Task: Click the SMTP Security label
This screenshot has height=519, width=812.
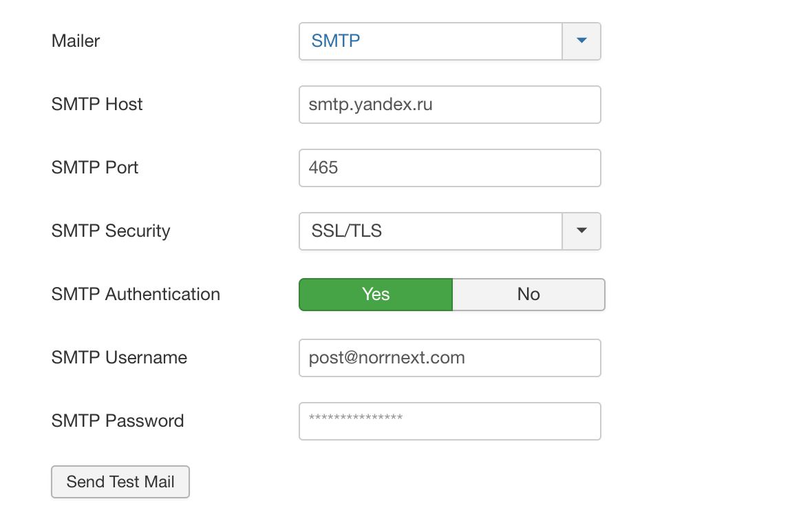Action: [111, 231]
